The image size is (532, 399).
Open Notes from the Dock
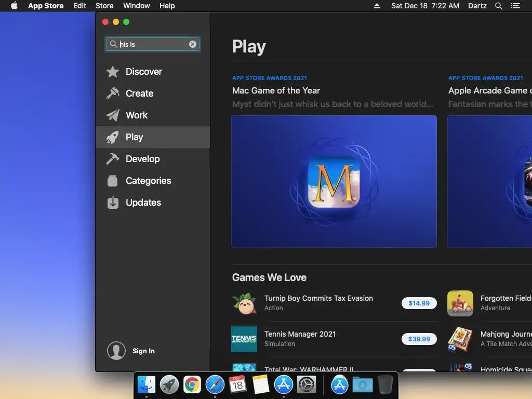click(261, 385)
